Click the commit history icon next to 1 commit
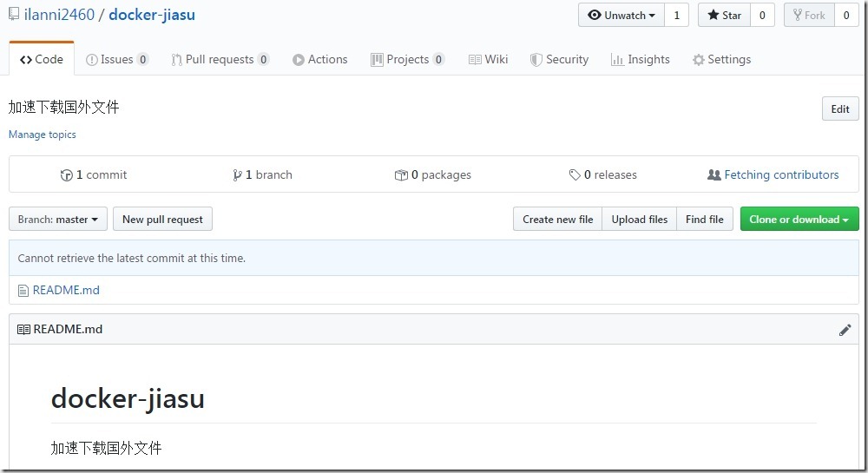Viewport: 868px width, 473px height. [67, 175]
